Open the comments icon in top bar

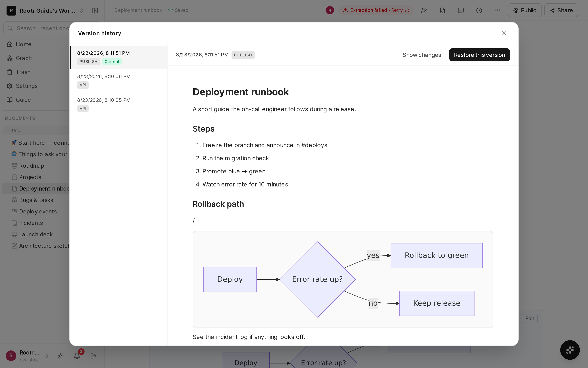(460, 10)
